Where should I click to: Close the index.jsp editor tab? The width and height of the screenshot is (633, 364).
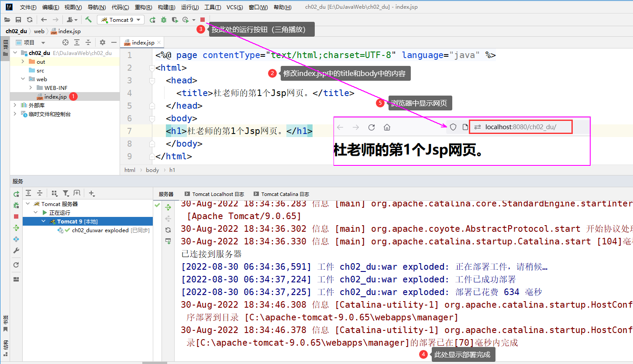click(x=159, y=42)
